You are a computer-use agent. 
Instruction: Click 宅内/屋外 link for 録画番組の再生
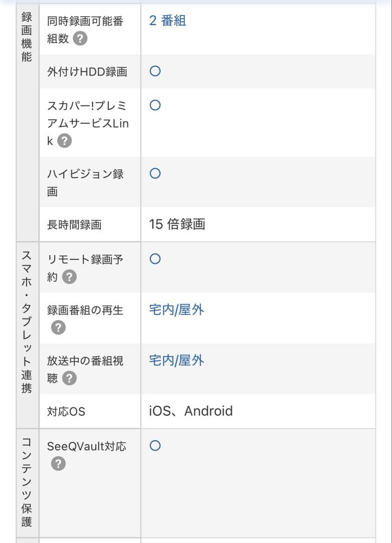(x=176, y=310)
